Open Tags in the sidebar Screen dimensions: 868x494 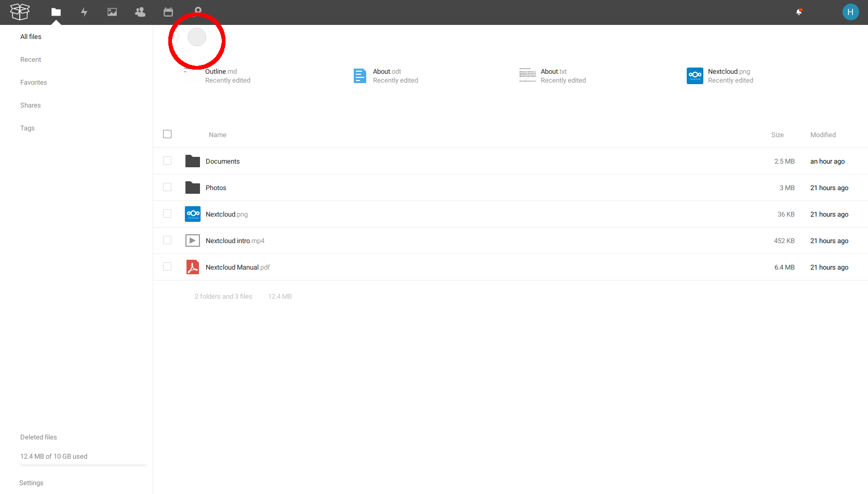pos(28,128)
